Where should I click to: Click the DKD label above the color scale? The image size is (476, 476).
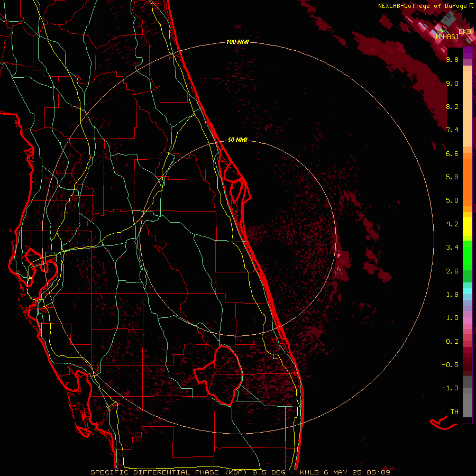coord(465,31)
